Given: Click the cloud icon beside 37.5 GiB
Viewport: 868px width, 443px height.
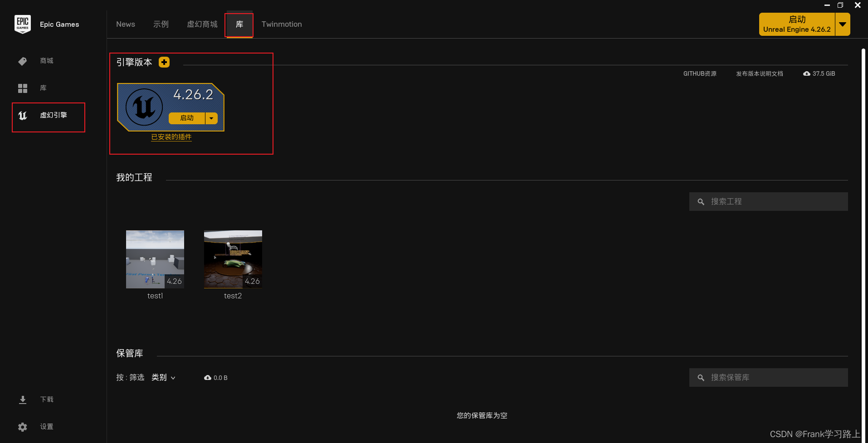Looking at the screenshot, I should [806, 73].
